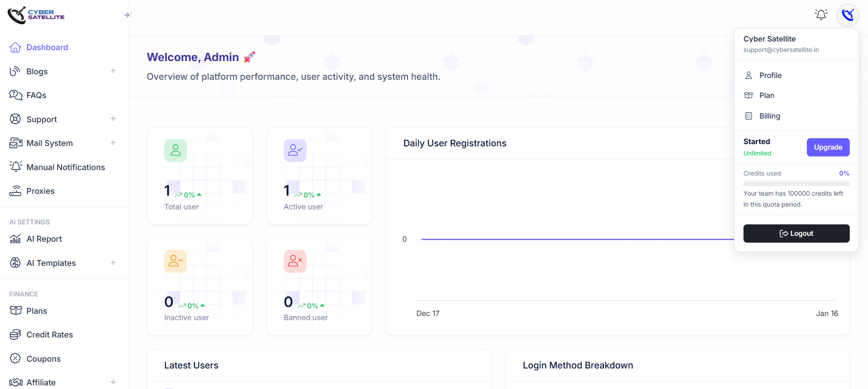The width and height of the screenshot is (868, 389).
Task: Click the Credits used progress bar
Action: pos(796,184)
